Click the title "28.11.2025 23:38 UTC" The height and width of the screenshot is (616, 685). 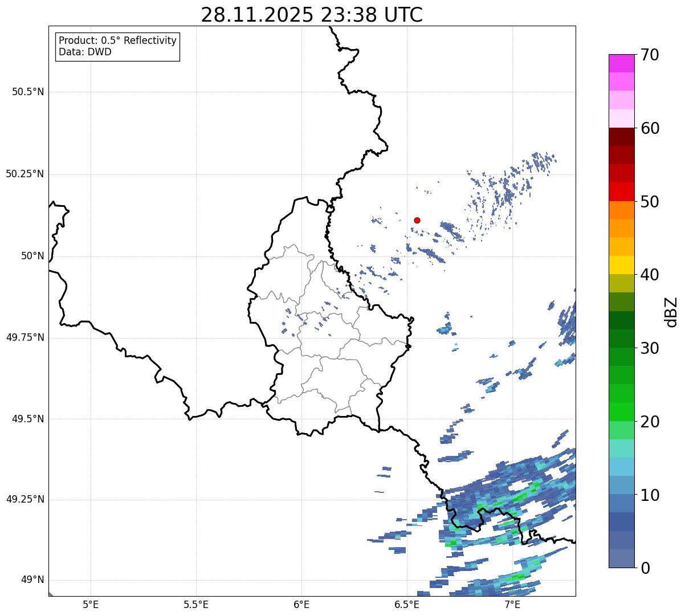[x=312, y=15]
